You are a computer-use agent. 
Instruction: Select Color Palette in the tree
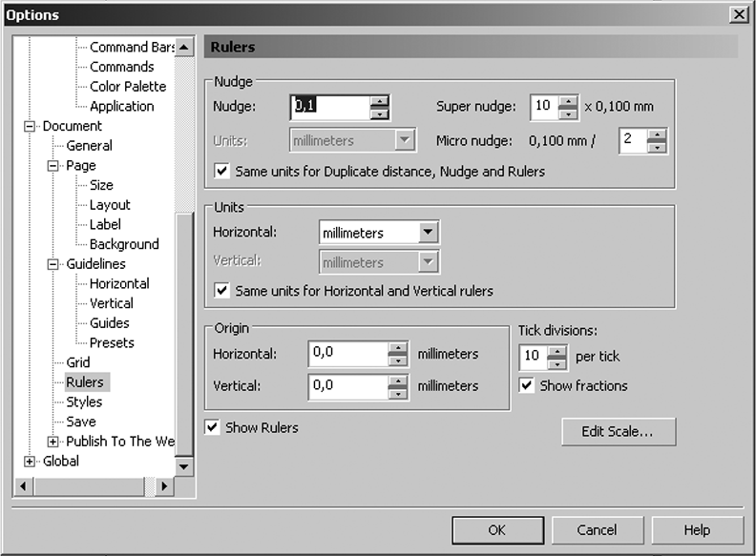(128, 87)
